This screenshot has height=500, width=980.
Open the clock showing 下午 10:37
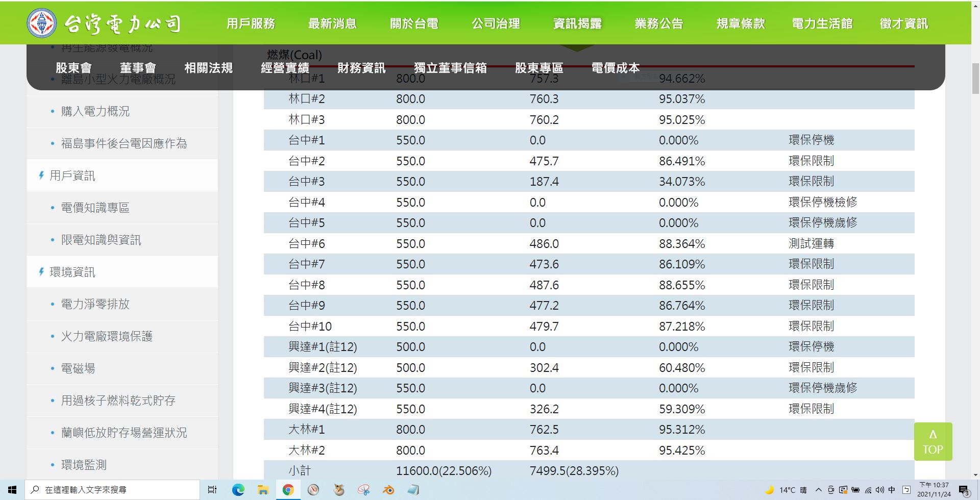point(934,490)
